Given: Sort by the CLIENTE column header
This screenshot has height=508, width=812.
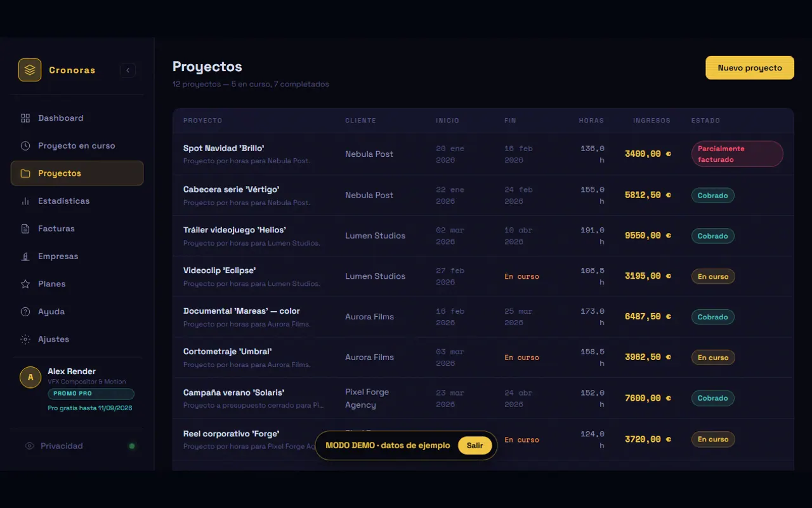Looking at the screenshot, I should 360,121.
